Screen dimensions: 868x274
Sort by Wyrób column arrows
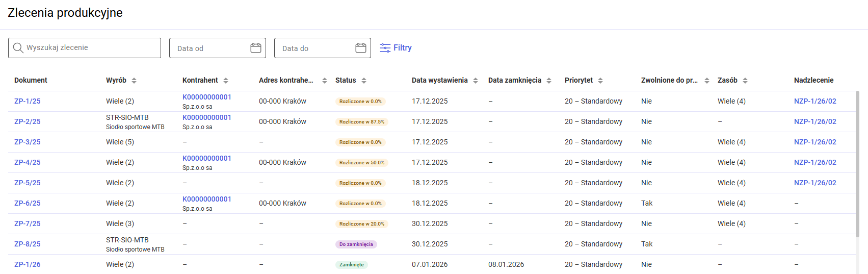(134, 81)
